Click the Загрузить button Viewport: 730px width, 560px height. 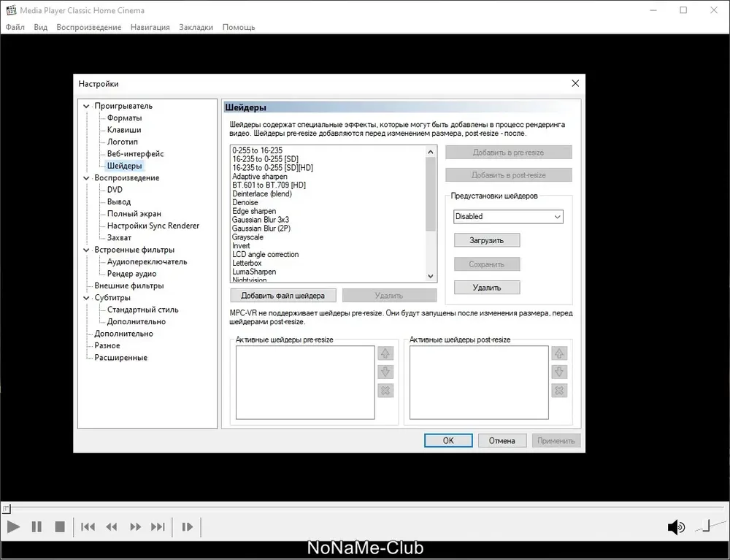click(487, 240)
